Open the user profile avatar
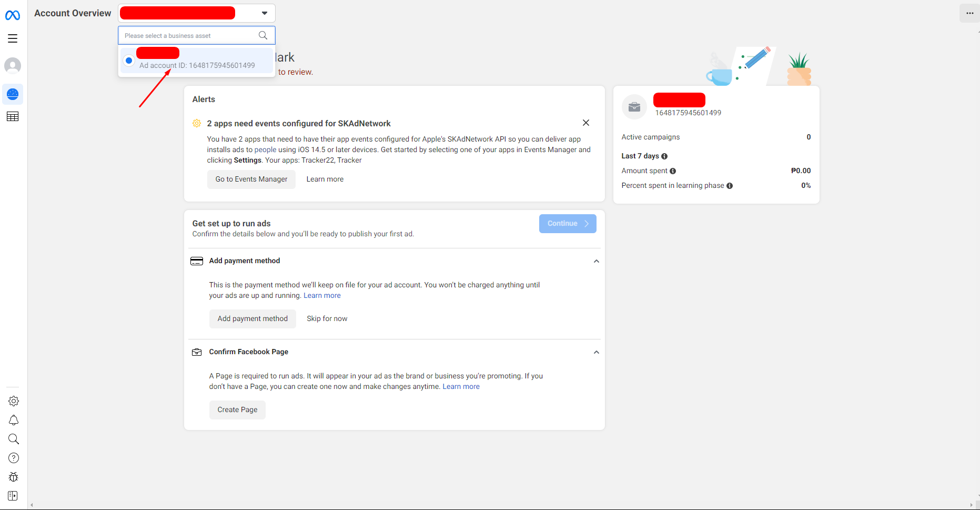Viewport: 980px width, 510px height. (13, 66)
